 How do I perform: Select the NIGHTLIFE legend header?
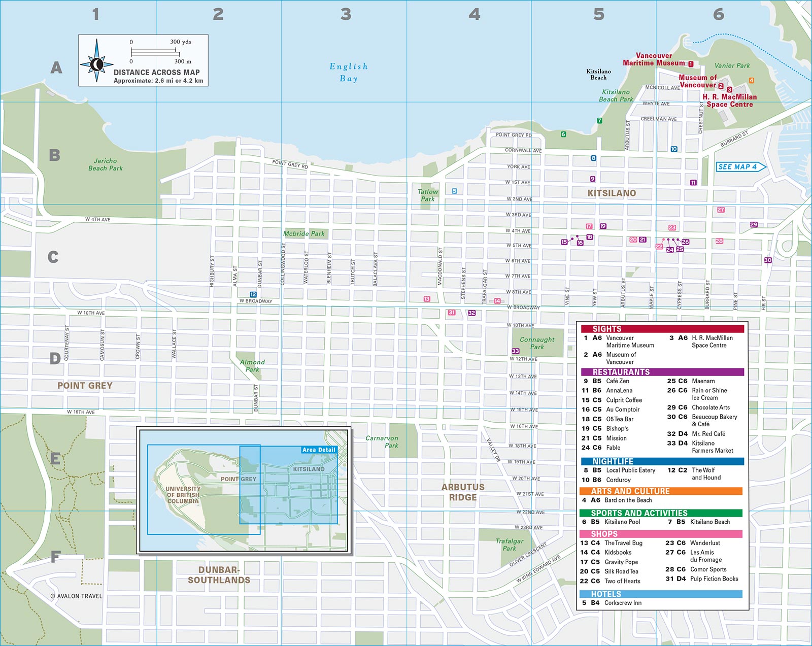tap(662, 461)
